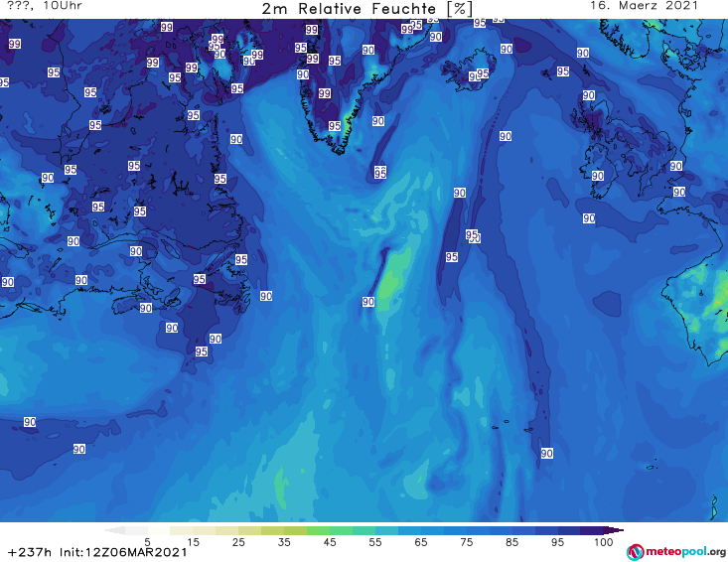Click the '???, 10Uhr' time label
Image resolution: width=728 pixels, height=562 pixels.
pyautogui.click(x=45, y=5)
